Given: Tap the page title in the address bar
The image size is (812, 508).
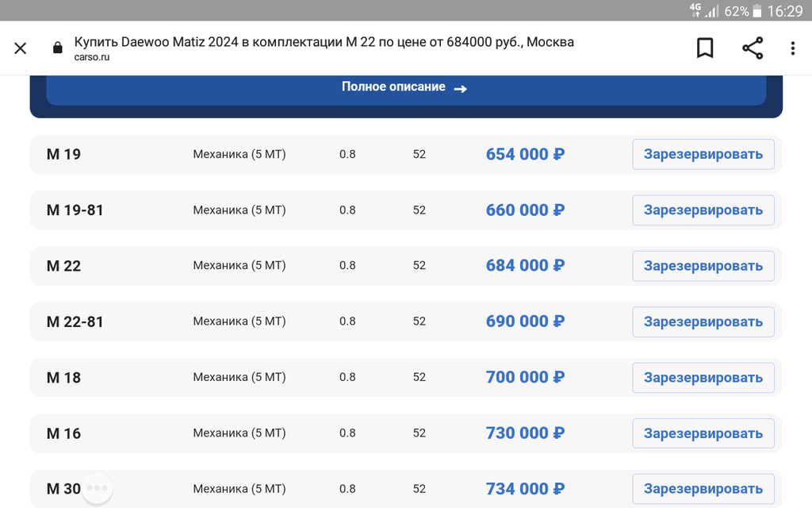Looking at the screenshot, I should point(324,42).
